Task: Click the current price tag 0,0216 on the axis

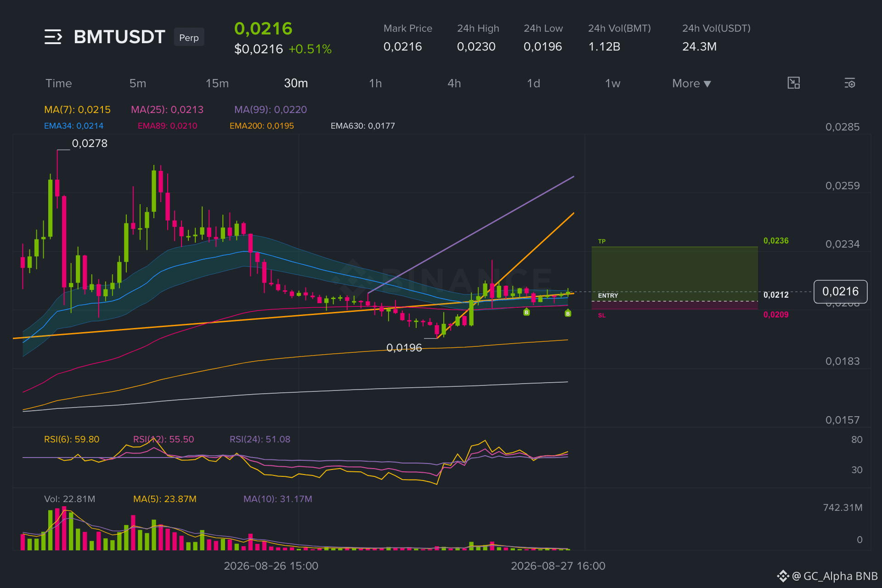Action: (x=840, y=291)
